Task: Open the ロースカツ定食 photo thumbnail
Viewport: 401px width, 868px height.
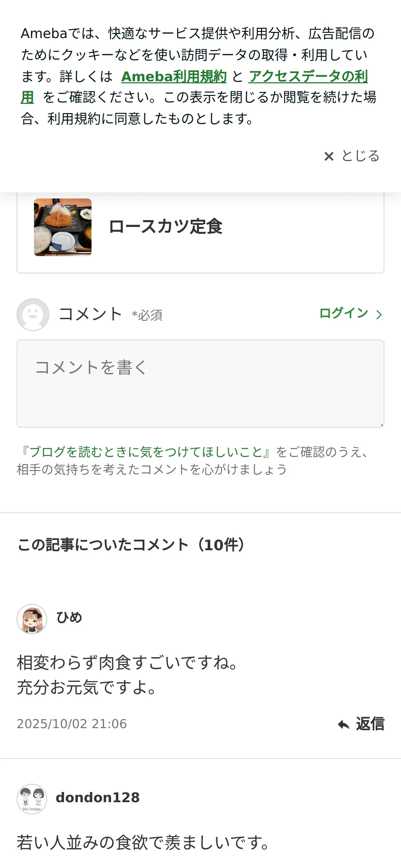Action: click(63, 227)
